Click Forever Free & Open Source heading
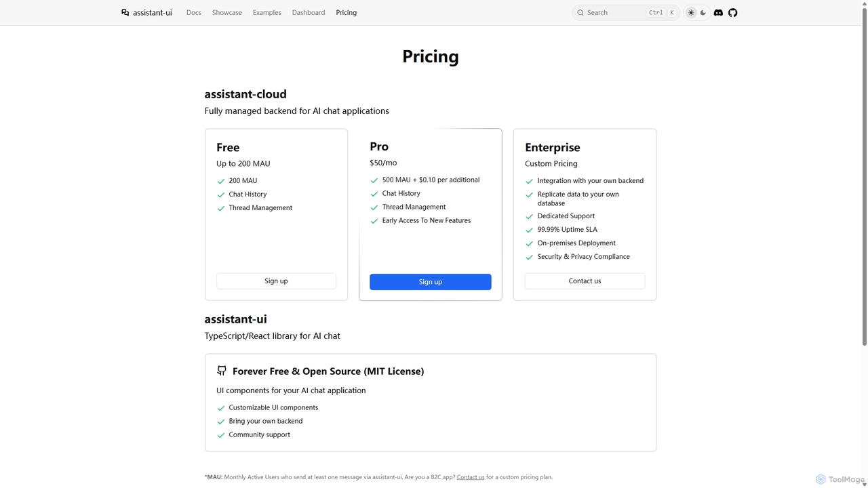 click(328, 371)
